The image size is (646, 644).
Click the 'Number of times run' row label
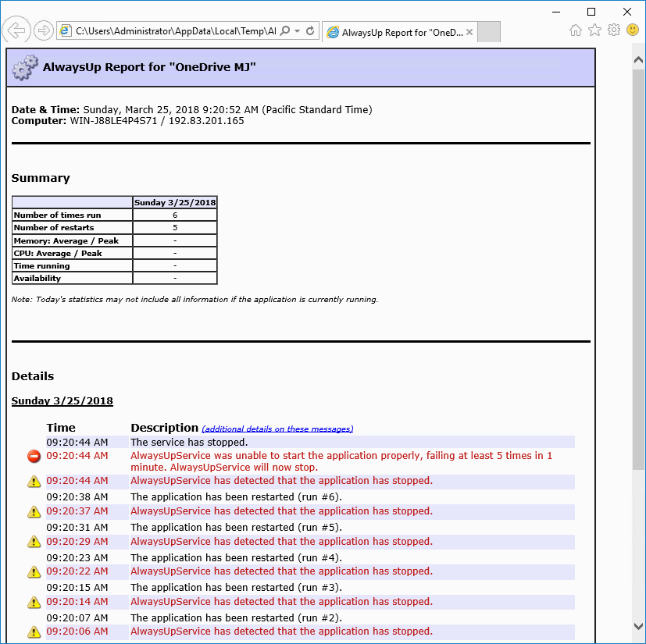coord(57,215)
